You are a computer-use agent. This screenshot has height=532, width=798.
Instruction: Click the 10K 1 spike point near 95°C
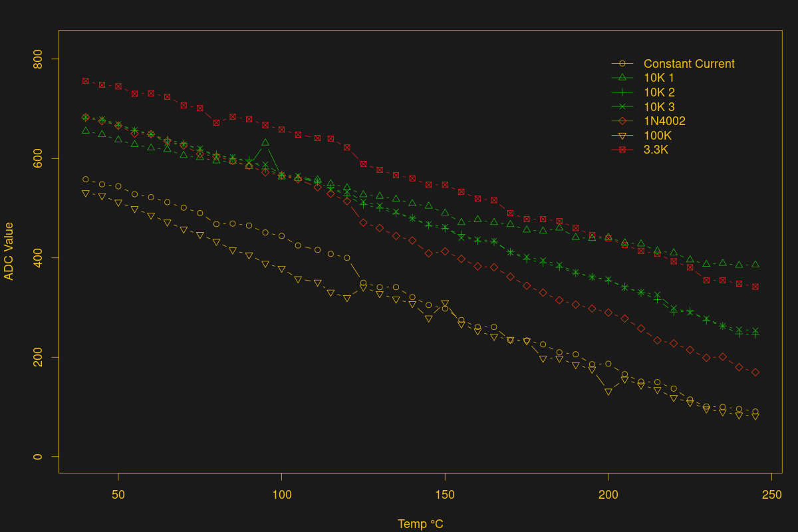click(265, 142)
